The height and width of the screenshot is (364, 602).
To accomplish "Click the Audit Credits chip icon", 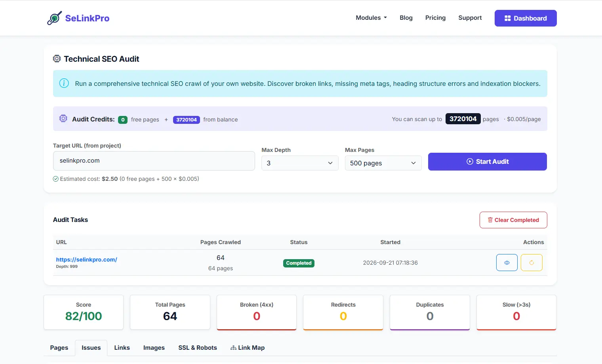I will point(63,118).
